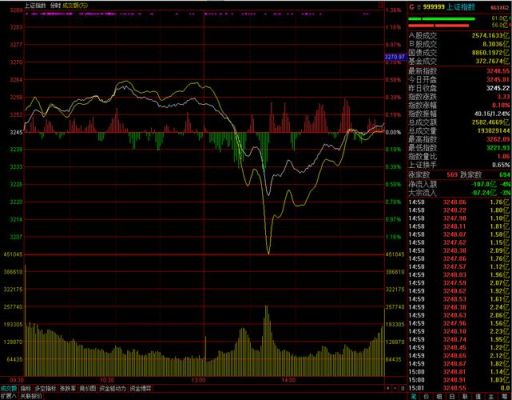
Task: Click the 扩展 expander at bottom left
Action: [8, 396]
